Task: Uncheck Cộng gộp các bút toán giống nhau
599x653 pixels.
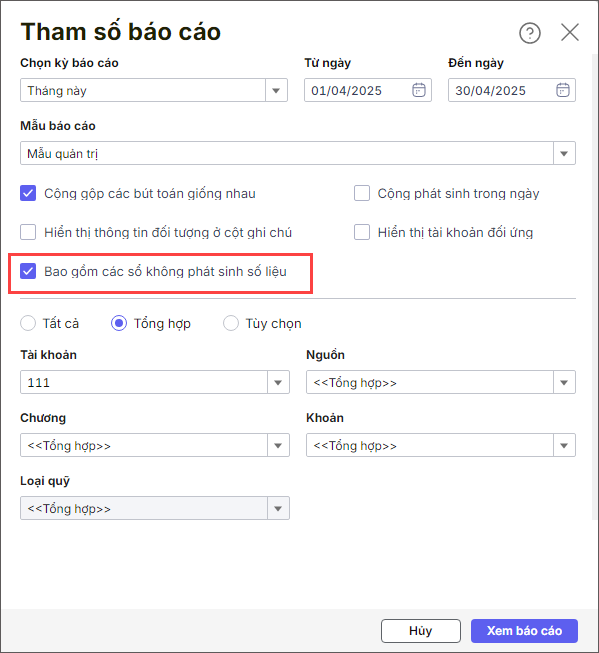Action: [28, 193]
